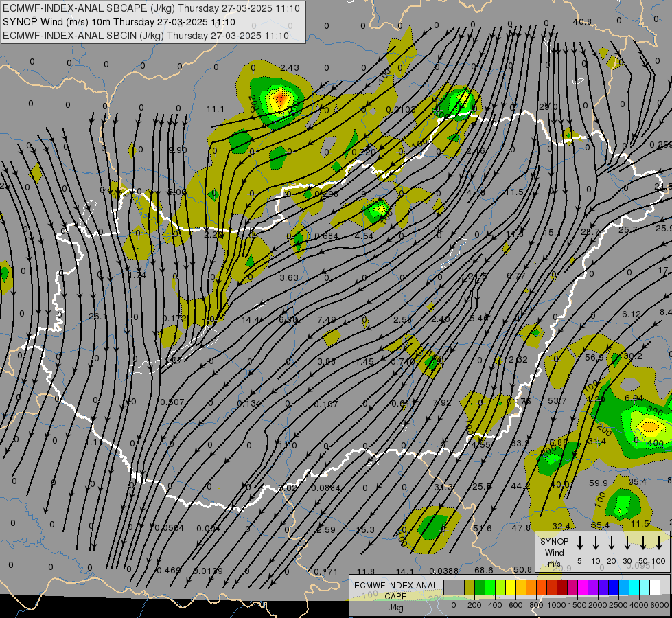Click the CAPE J/kg legend label
Screen dimensions: 672x618
[x=395, y=597]
